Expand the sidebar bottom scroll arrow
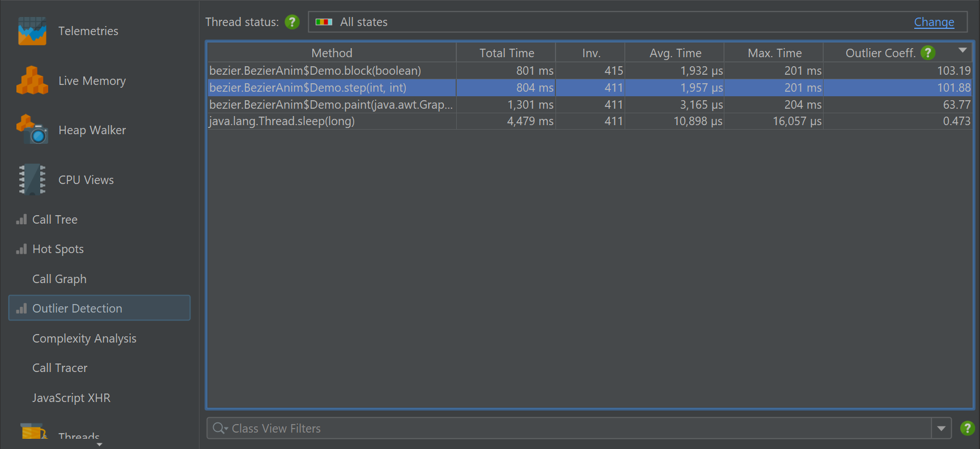Image resolution: width=980 pixels, height=449 pixels. click(100, 444)
